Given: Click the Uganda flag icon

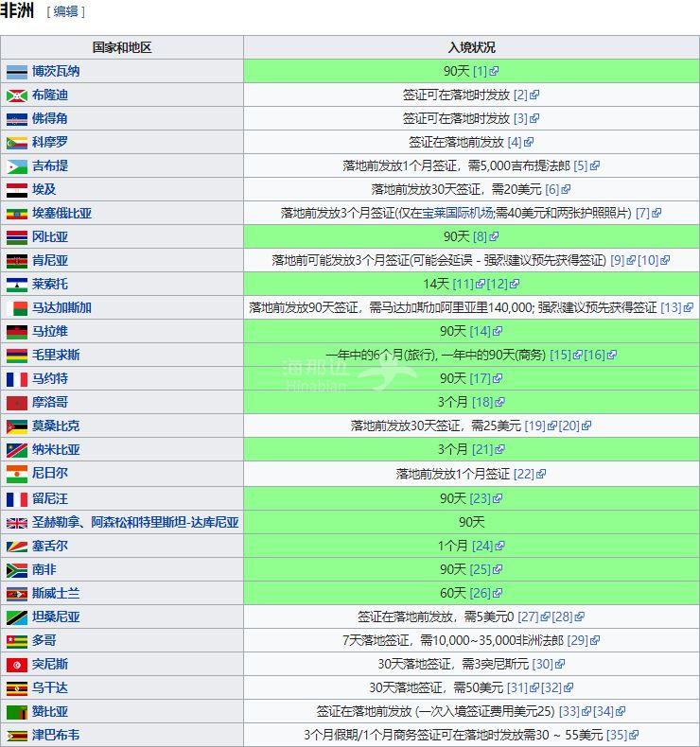Looking at the screenshot, I should 16,688.
